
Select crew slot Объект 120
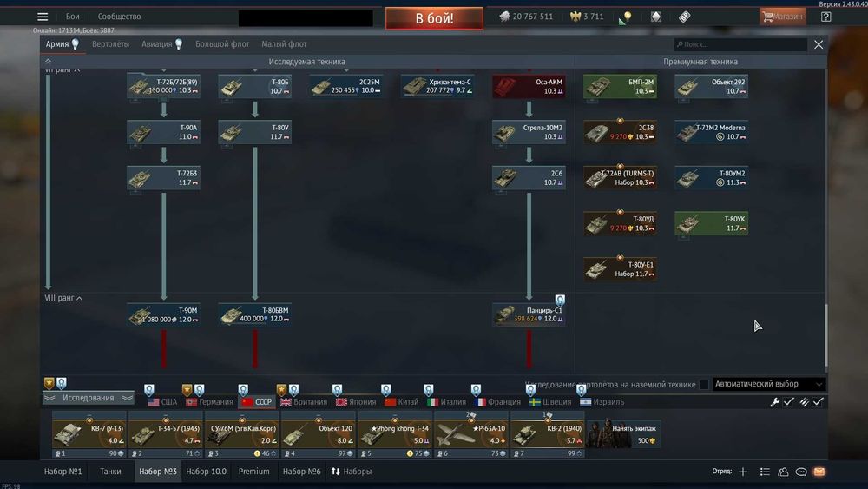coord(319,434)
